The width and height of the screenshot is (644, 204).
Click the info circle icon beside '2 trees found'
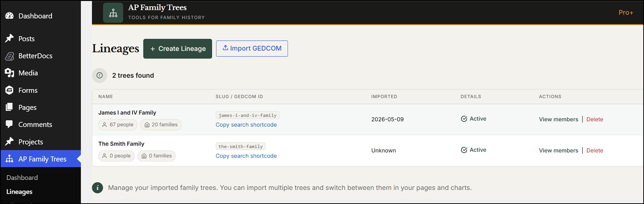click(100, 75)
